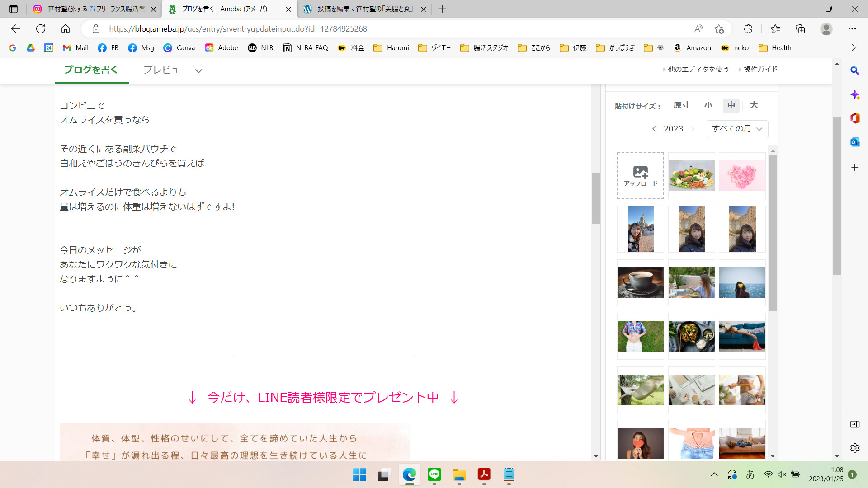Screen dimensions: 868x488
Task: Toggle the Japanese IME あ indicator
Action: [x=750, y=474]
